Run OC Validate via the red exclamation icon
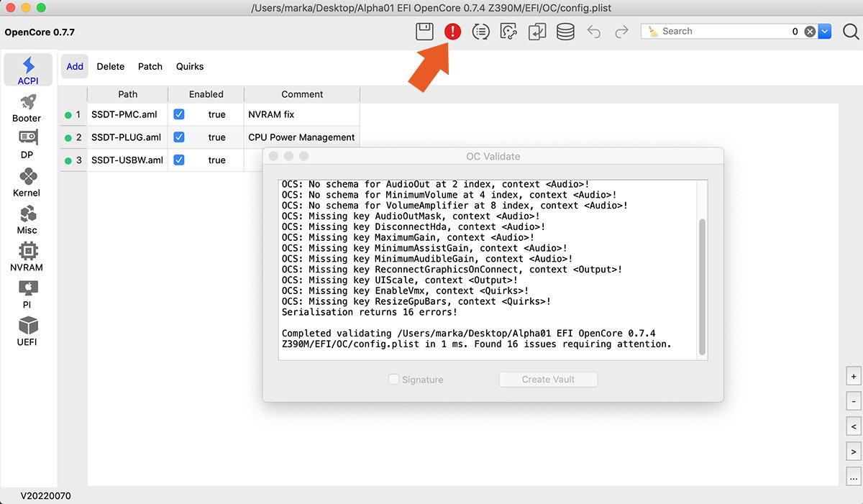863x504 pixels. tap(453, 32)
